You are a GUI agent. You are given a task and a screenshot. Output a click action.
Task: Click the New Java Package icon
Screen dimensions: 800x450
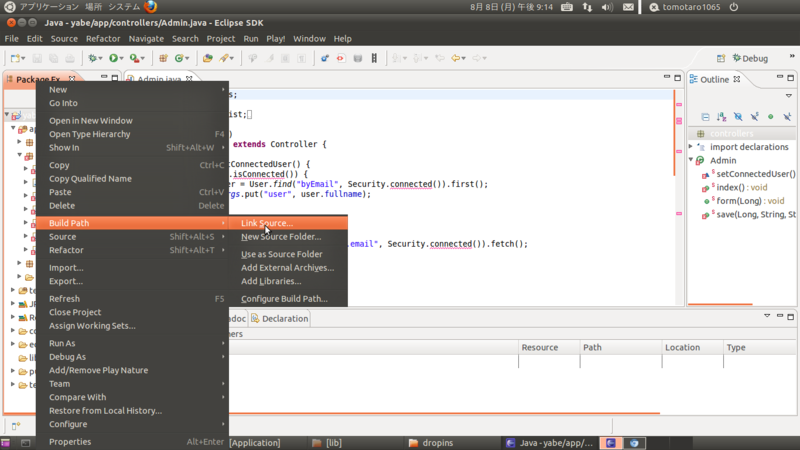163,58
